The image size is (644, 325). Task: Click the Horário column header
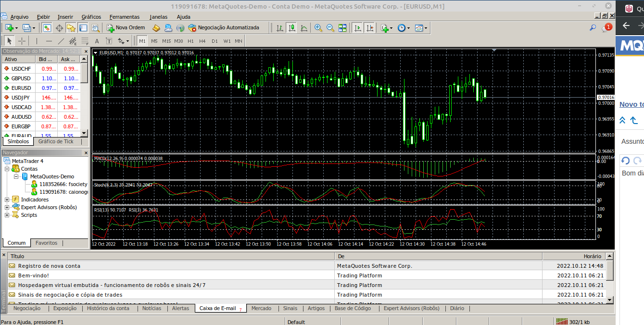(574, 256)
